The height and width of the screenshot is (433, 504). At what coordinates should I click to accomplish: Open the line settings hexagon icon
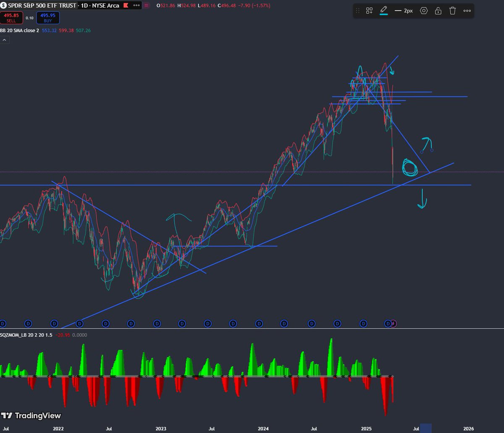click(x=424, y=10)
